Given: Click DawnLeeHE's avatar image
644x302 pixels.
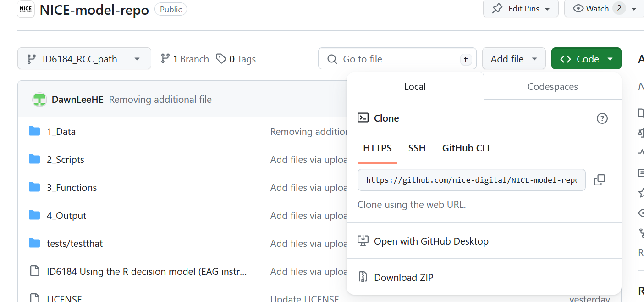Looking at the screenshot, I should [39, 99].
